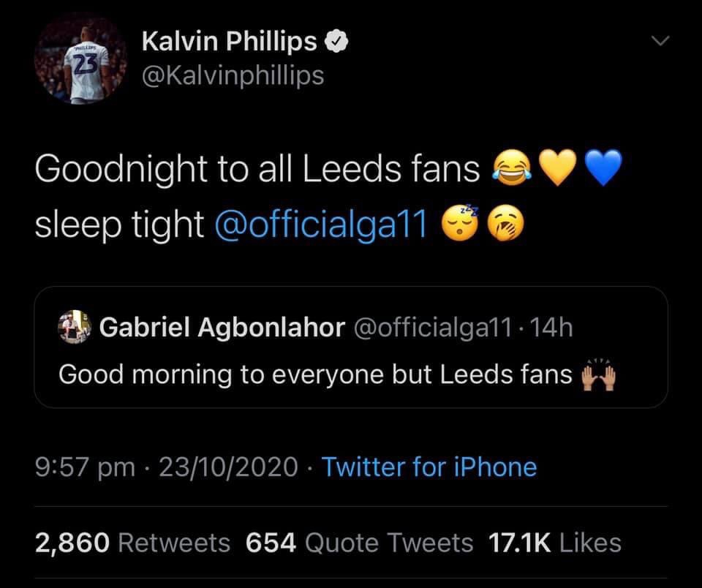Expand the tweet options chevron
This screenshot has width=702, height=588.
pos(660,43)
